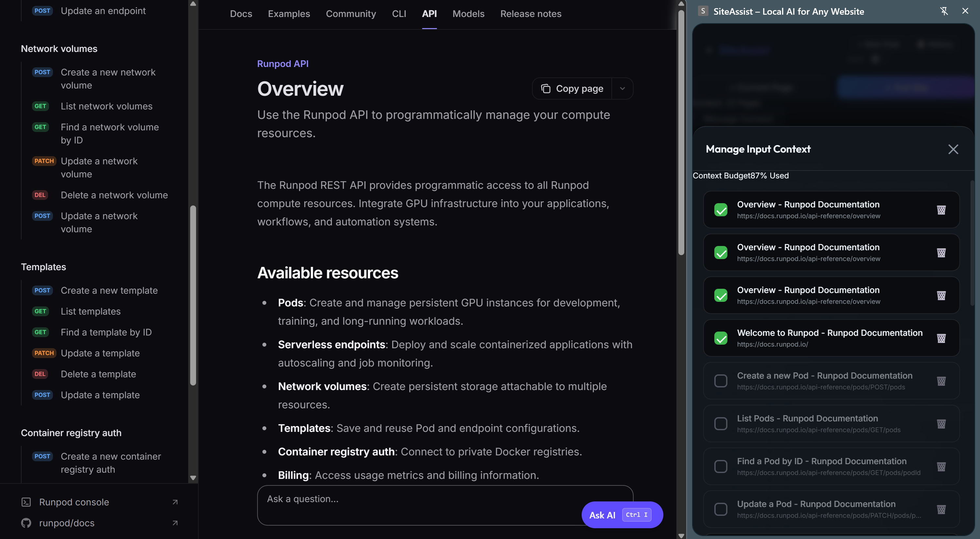
Task: Click POST badge for container registry auth
Action: (42, 456)
